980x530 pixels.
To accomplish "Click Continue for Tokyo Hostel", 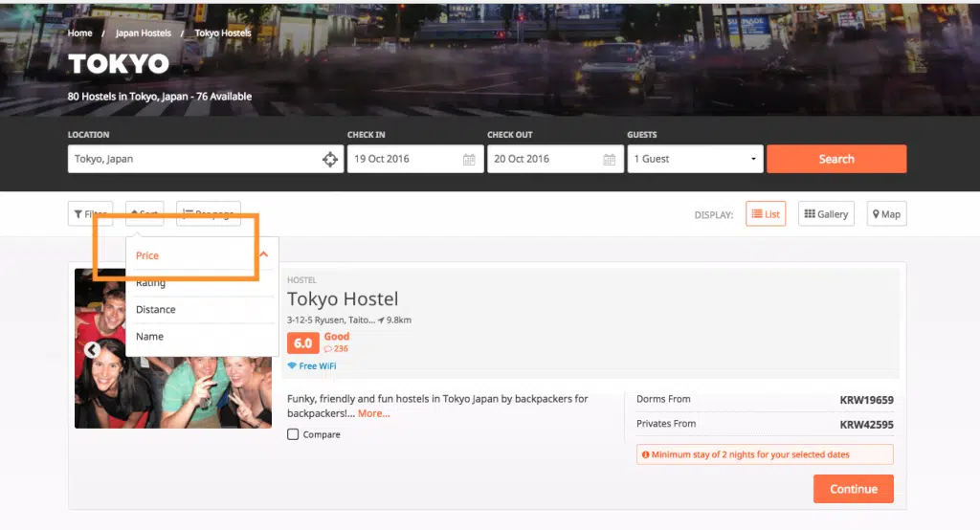I will pos(853,489).
